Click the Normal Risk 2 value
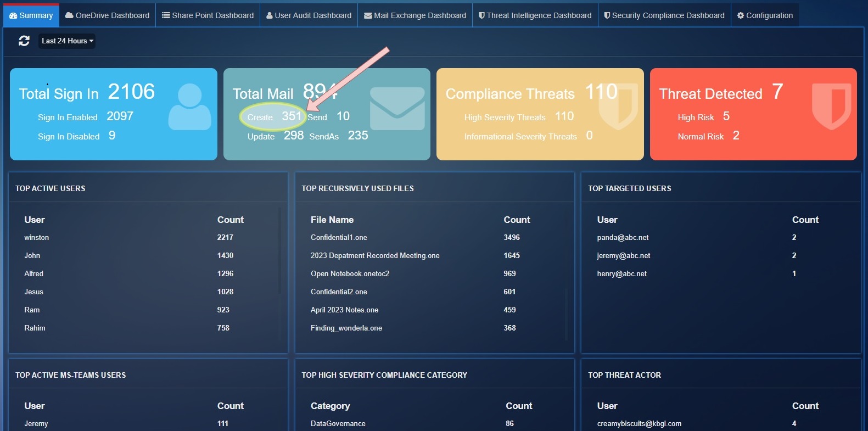Image resolution: width=868 pixels, height=431 pixels. click(x=736, y=135)
